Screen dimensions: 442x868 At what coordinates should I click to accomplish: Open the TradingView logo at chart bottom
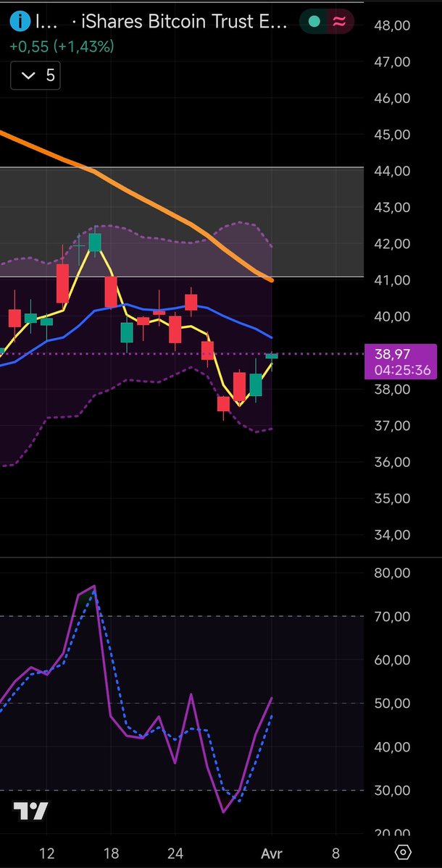(30, 811)
